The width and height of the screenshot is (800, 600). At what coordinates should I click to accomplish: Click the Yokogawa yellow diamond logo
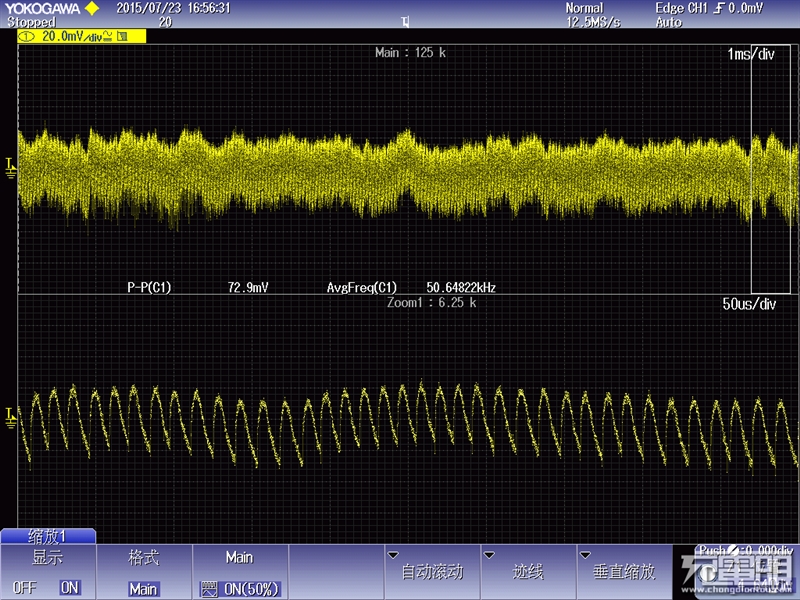tap(92, 8)
